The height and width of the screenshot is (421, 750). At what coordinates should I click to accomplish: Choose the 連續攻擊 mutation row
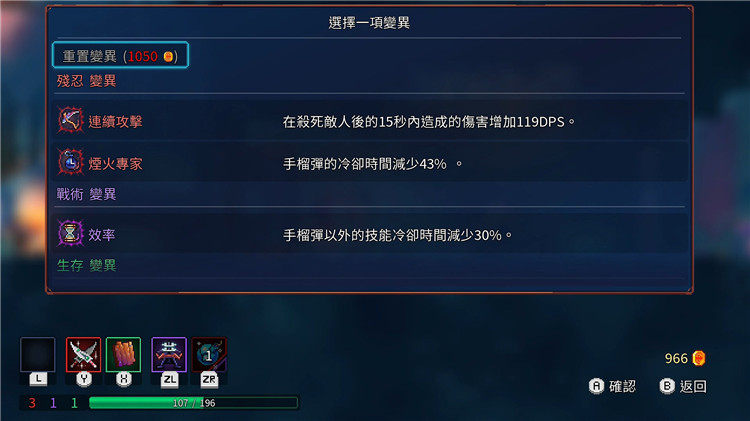369,121
